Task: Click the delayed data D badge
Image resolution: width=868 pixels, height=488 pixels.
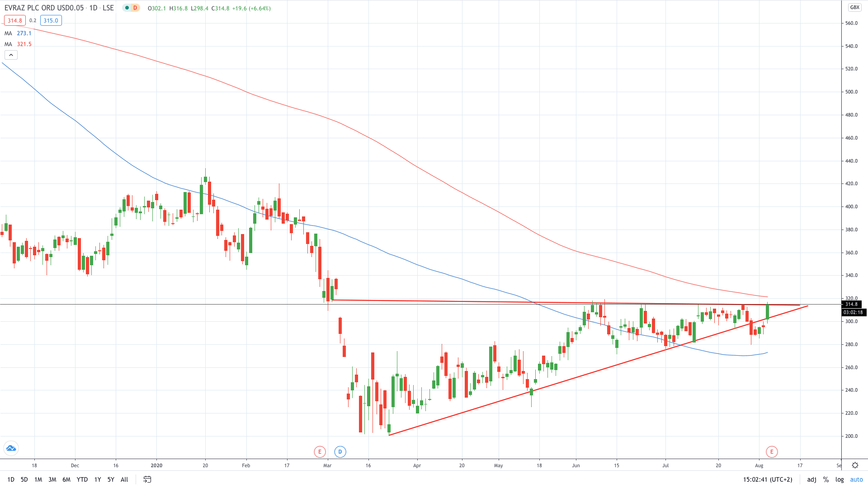Action: tap(135, 8)
